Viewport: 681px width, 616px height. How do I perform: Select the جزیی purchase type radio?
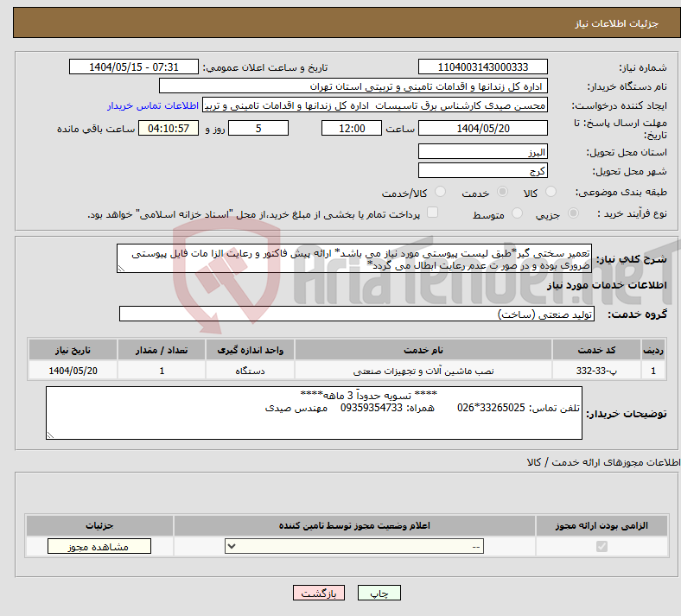[573, 213]
